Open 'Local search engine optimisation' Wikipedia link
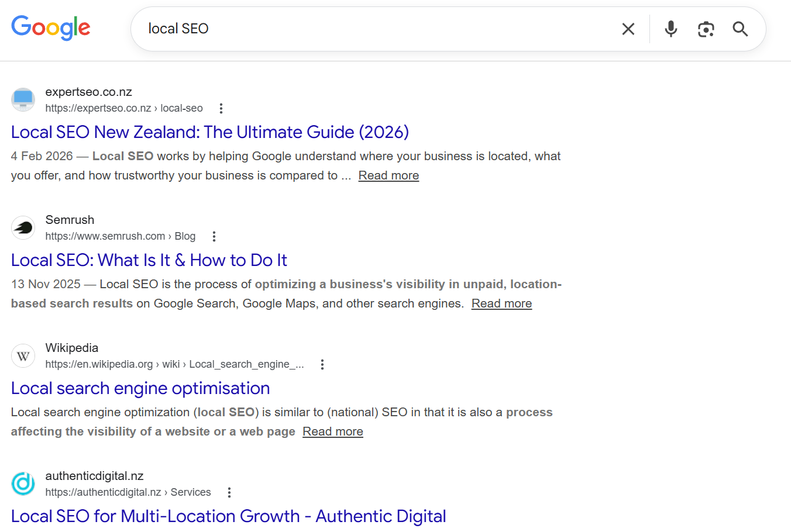791x532 pixels. [140, 388]
